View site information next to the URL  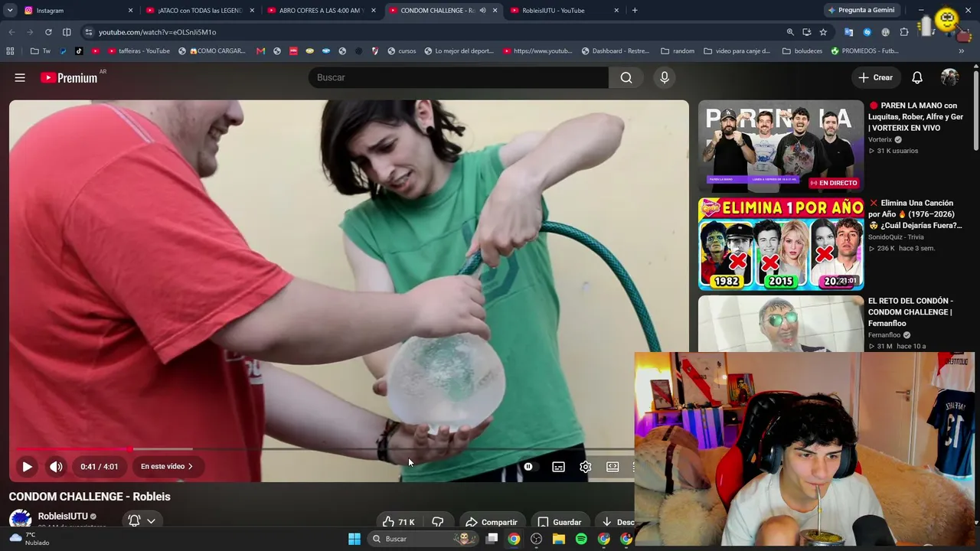[x=88, y=32]
